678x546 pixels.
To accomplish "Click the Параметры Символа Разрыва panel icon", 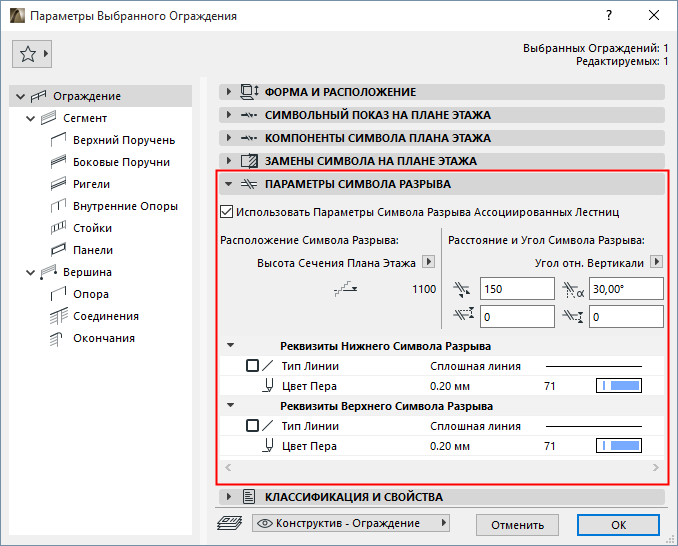I will (249, 184).
